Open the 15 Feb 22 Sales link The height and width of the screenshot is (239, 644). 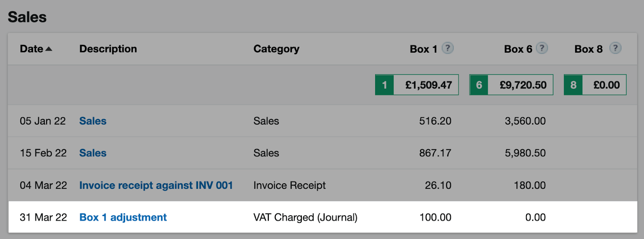pyautogui.click(x=93, y=153)
